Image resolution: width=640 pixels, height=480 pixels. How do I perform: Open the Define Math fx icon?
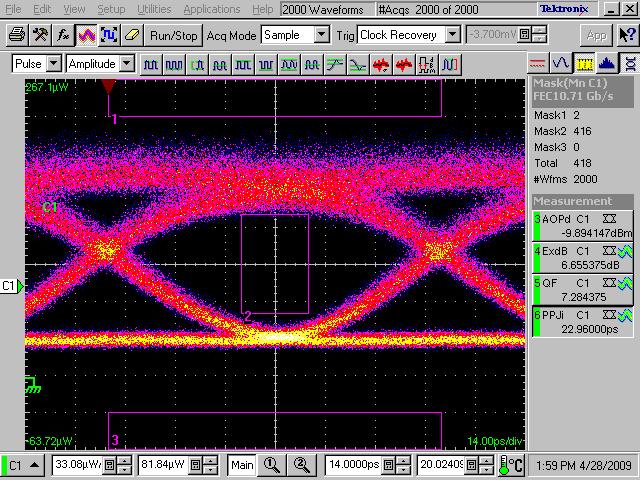click(63, 36)
